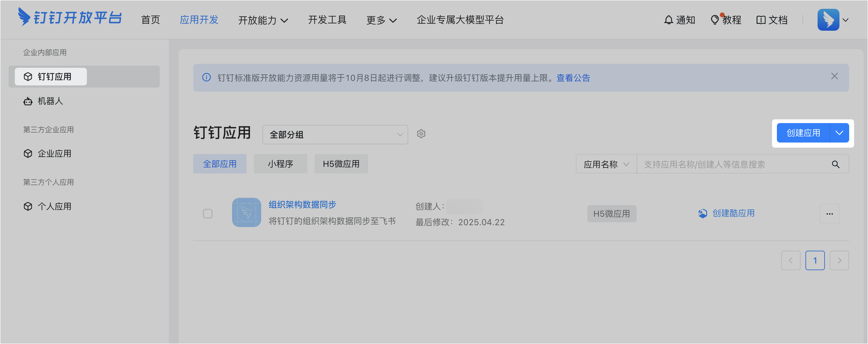
Task: Select 机器人 in the sidebar
Action: pos(84,101)
